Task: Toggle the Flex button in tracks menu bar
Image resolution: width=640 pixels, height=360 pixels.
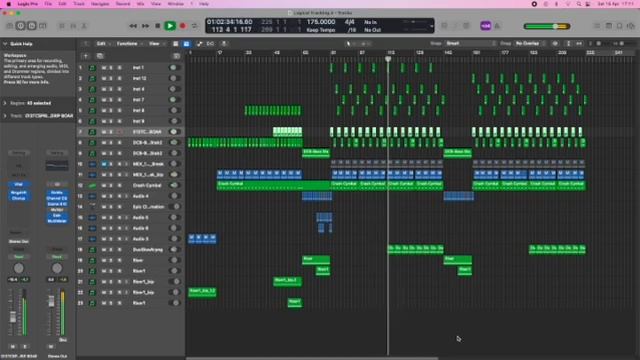Action: point(210,44)
